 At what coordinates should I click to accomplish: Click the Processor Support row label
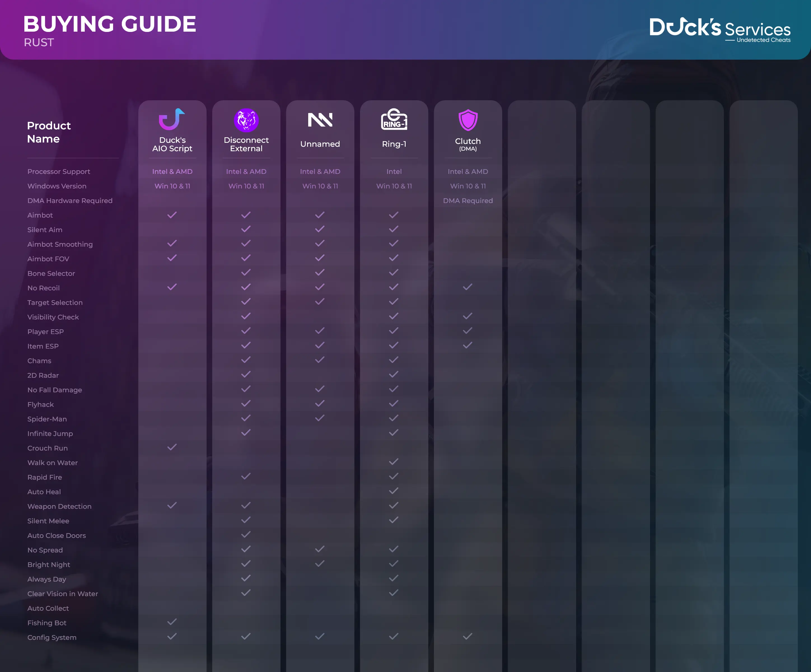coord(59,171)
